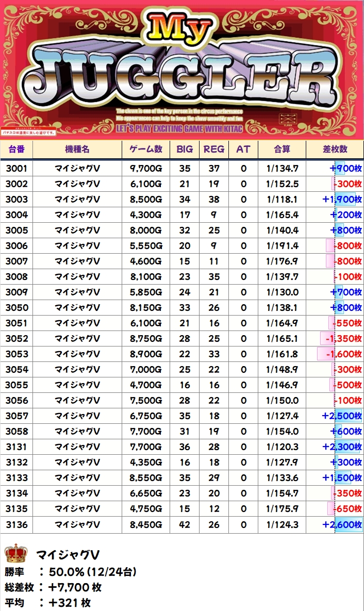Click machine number 3005
The image size is (364, 611).
[16, 230]
